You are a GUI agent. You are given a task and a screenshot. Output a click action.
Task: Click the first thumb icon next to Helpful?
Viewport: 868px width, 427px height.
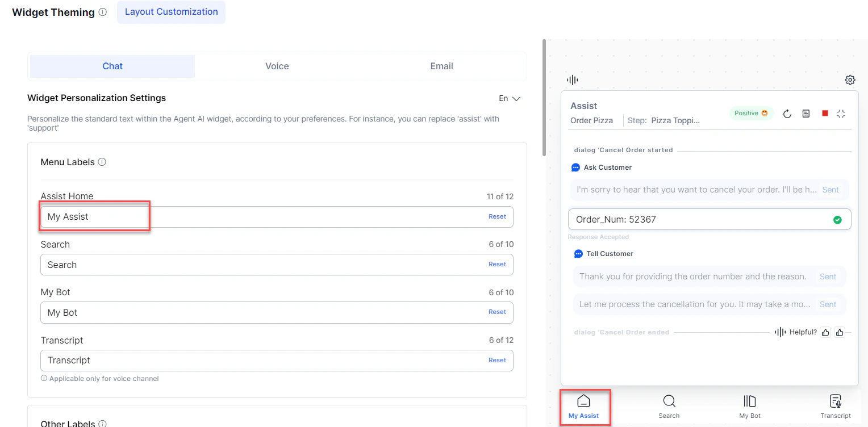point(826,332)
